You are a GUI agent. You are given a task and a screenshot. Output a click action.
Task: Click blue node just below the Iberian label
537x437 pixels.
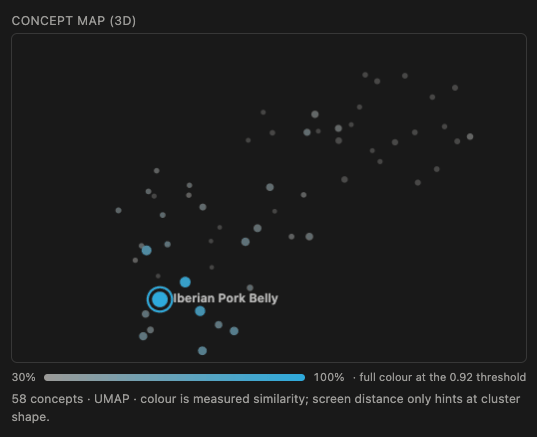tap(200, 311)
